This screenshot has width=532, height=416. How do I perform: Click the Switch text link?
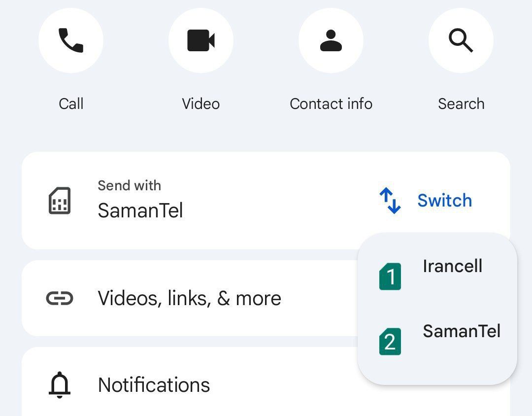[x=444, y=200]
